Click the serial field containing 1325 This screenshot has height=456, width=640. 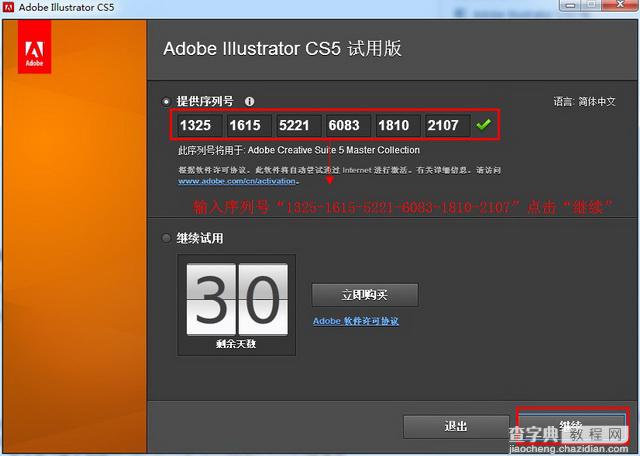coord(200,125)
